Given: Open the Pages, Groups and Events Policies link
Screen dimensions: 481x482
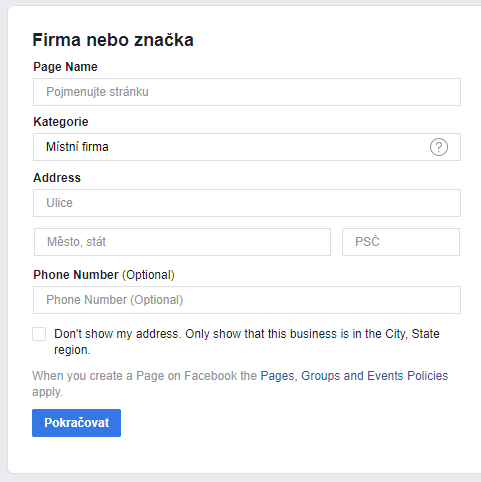Looking at the screenshot, I should (354, 376).
